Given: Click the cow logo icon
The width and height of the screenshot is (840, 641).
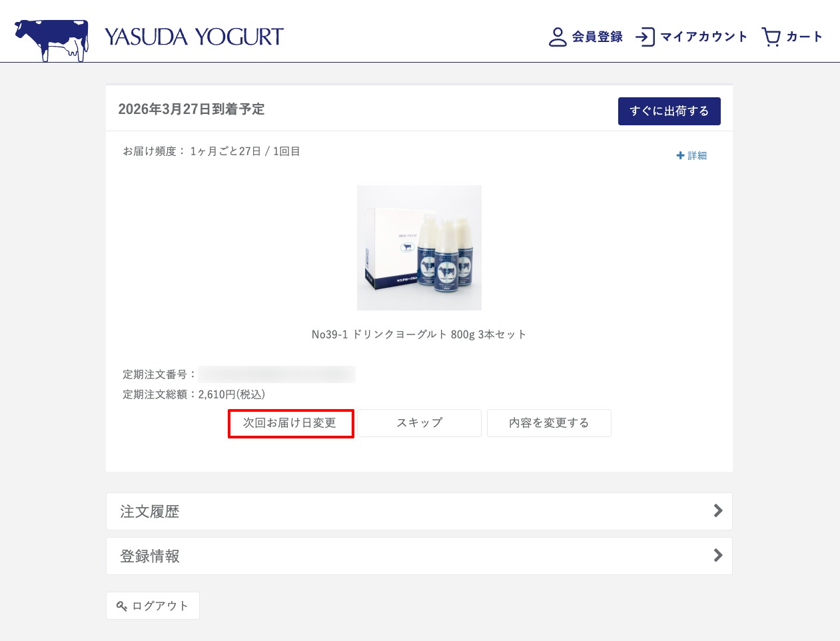Looking at the screenshot, I should pyautogui.click(x=52, y=40).
